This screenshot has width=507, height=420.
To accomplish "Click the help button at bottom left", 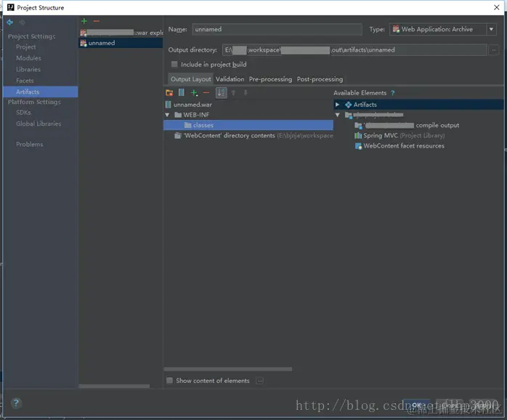I will 16,403.
